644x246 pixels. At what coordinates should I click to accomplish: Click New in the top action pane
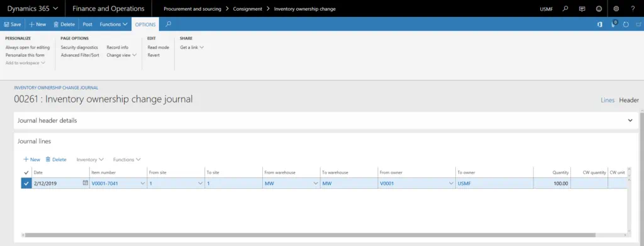tap(37, 25)
